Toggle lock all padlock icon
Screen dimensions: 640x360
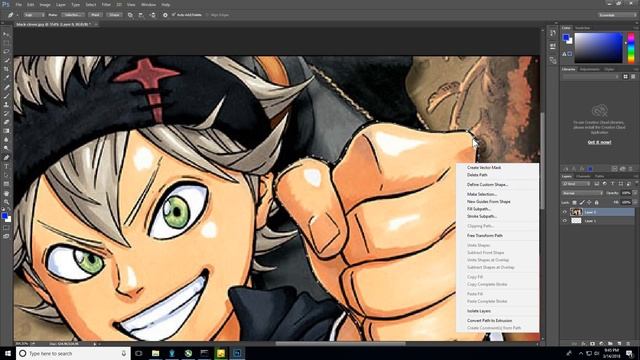(596, 202)
